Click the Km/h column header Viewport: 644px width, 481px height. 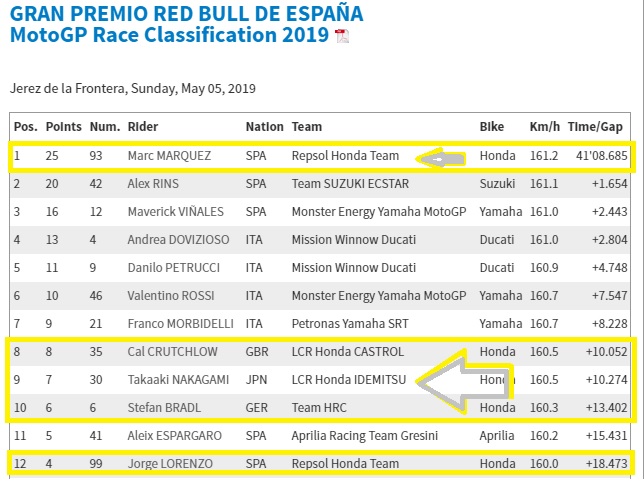544,127
